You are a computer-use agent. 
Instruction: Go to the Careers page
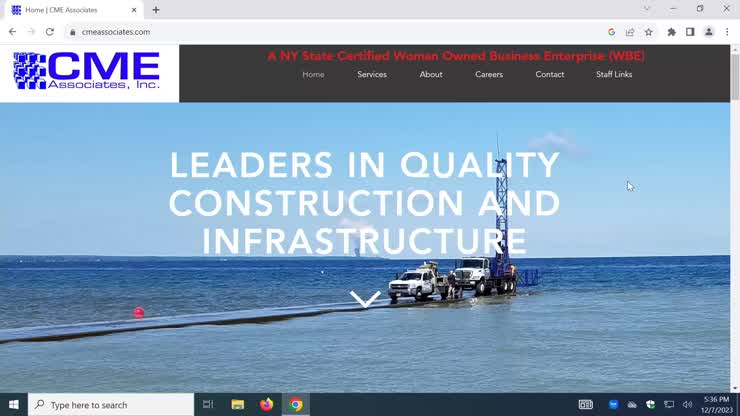pos(489,75)
